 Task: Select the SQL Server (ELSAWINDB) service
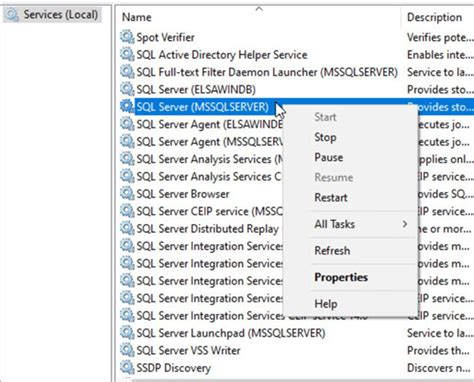tap(196, 89)
